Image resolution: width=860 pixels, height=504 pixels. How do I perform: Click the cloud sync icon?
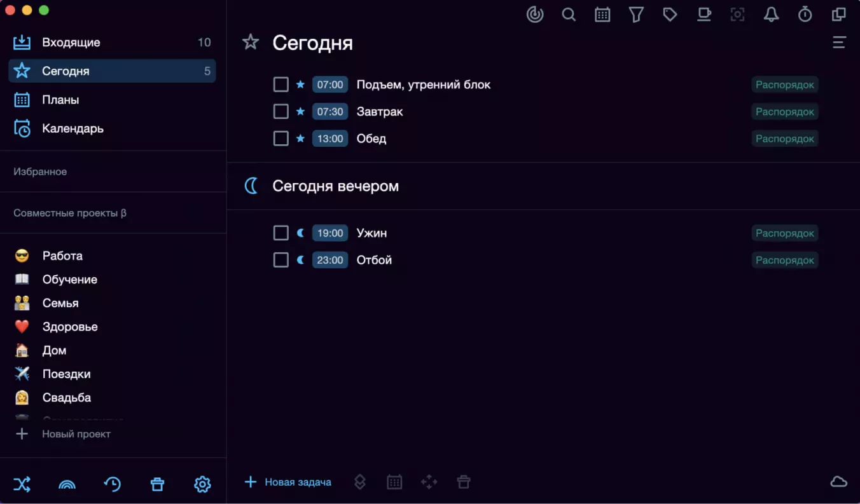[839, 482]
